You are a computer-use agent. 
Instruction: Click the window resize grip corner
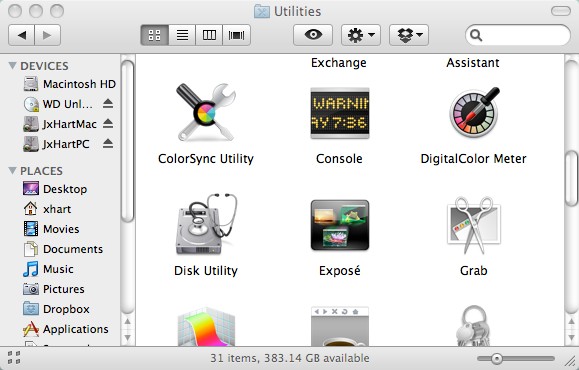pos(570,361)
